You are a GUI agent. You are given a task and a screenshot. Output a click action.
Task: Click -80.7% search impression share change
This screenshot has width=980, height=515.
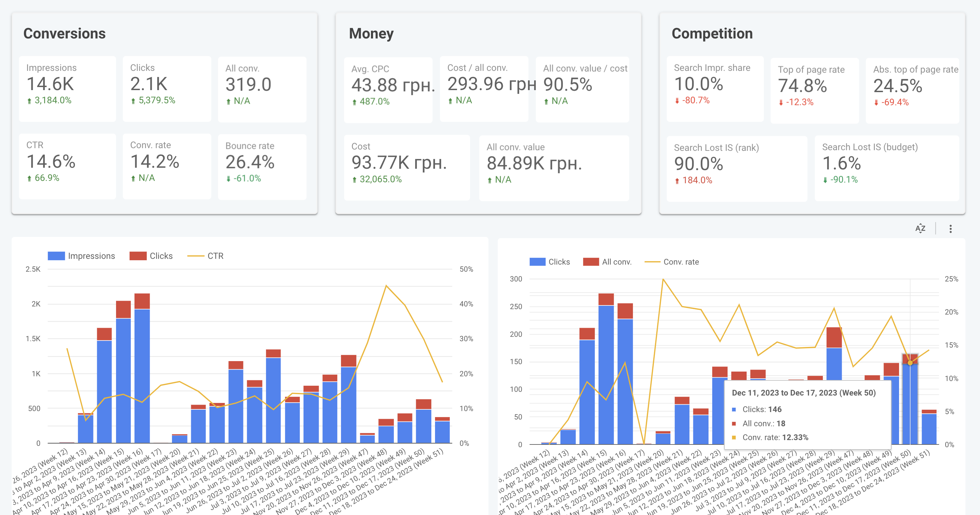[x=696, y=101]
